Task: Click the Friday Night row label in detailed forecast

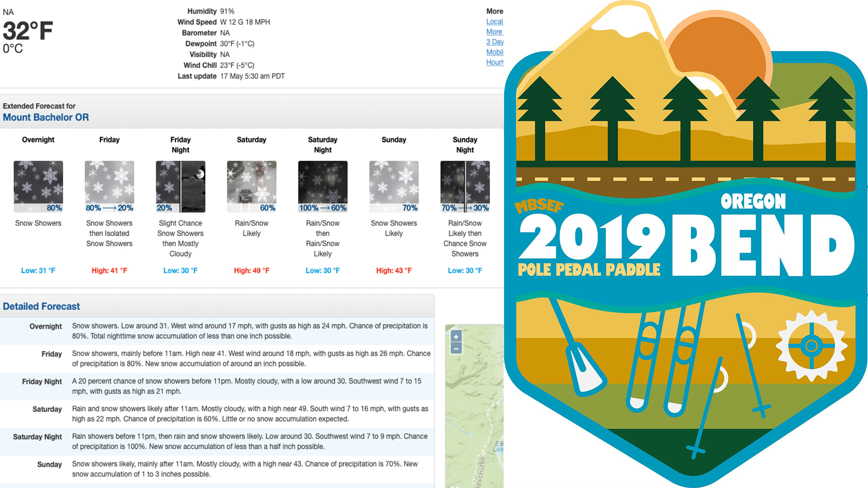Action: (42, 382)
